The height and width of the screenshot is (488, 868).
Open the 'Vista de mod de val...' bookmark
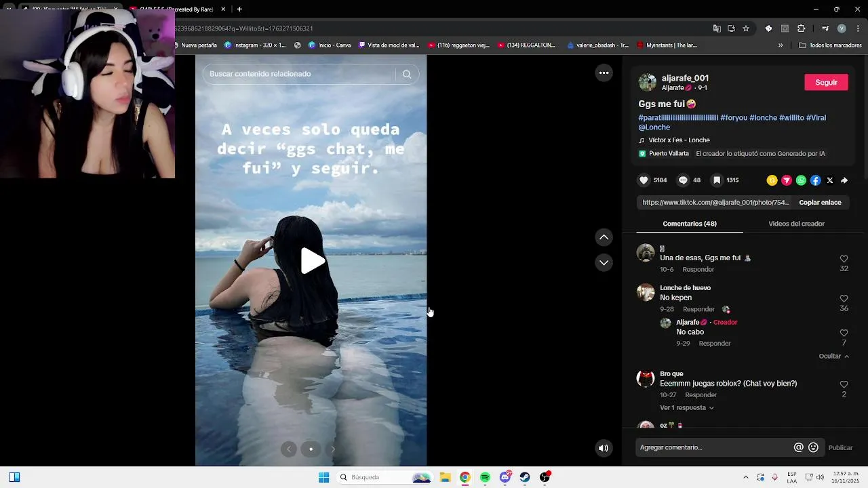388,45
